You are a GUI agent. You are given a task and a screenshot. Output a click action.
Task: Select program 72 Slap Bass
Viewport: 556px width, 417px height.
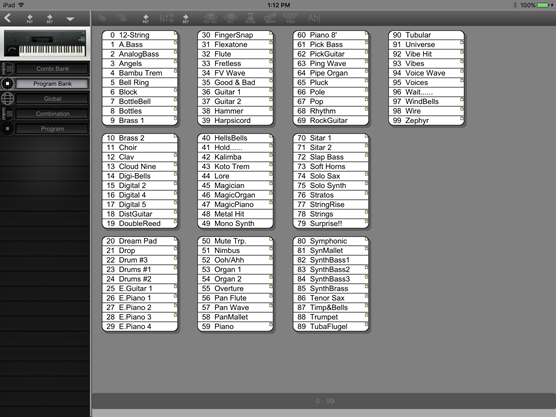tap(331, 157)
